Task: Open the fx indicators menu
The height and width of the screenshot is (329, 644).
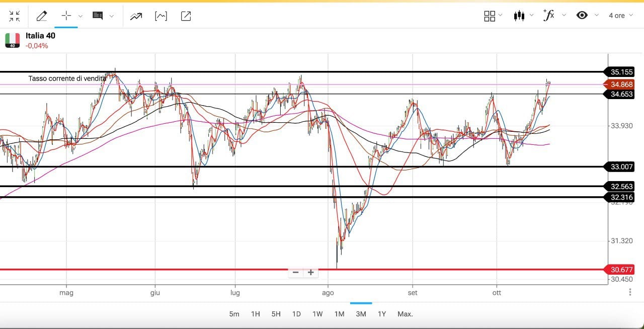Action: [549, 15]
